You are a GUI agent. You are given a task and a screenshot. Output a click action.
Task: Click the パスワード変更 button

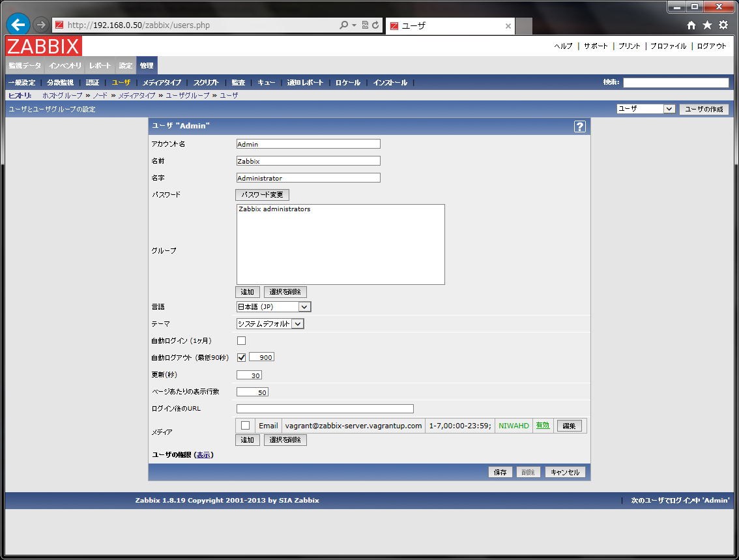point(262,195)
